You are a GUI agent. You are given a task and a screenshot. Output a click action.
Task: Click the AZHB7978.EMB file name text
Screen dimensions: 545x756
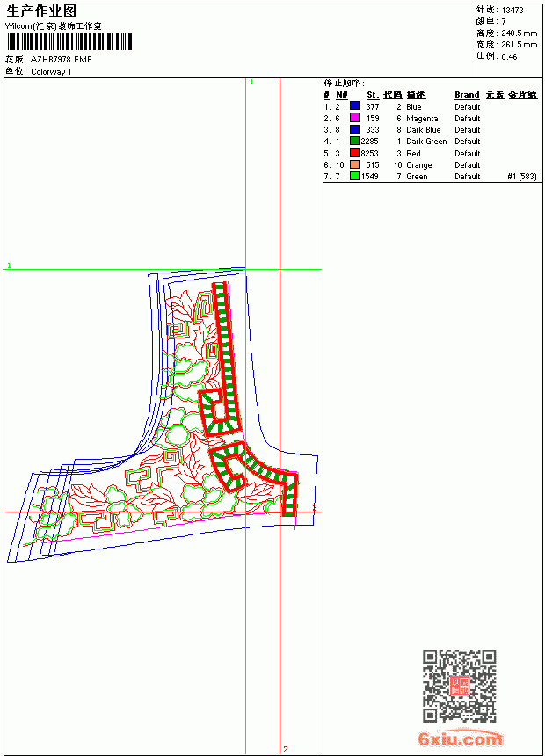62,60
